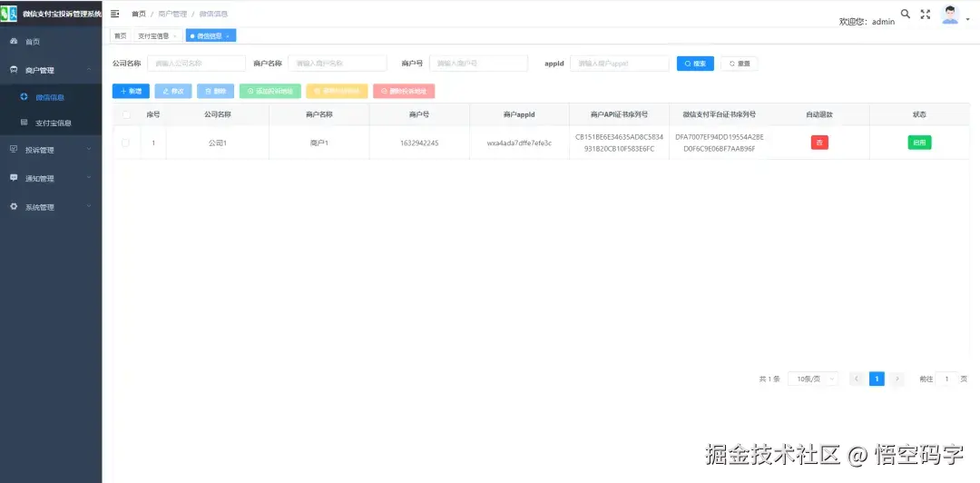Select page 1 in pagination

point(877,379)
